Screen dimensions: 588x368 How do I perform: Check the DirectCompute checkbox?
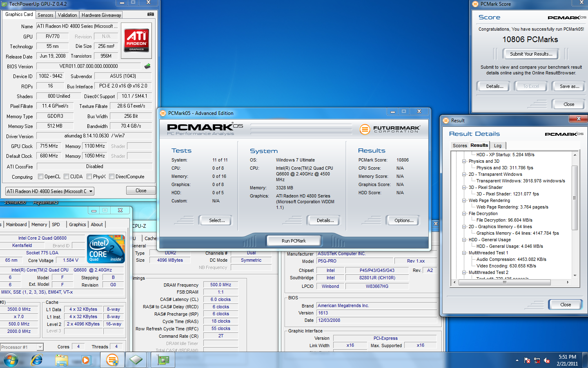(x=111, y=177)
